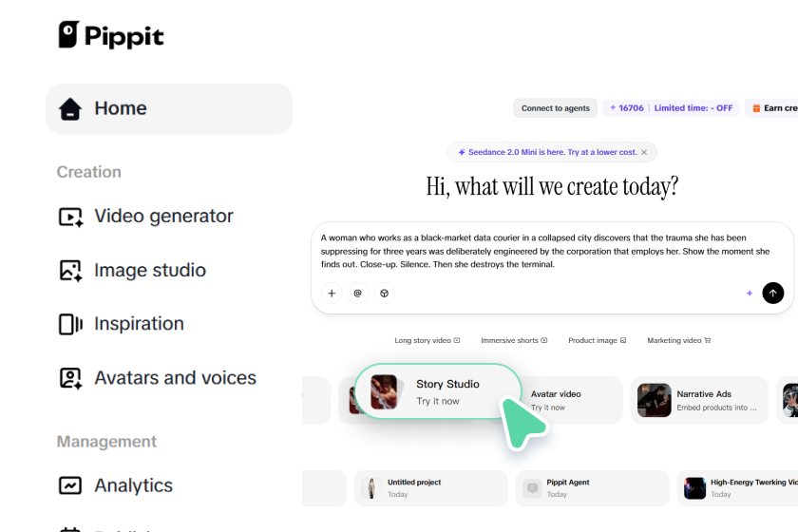
Task: Select the Product image chip
Action: click(598, 341)
